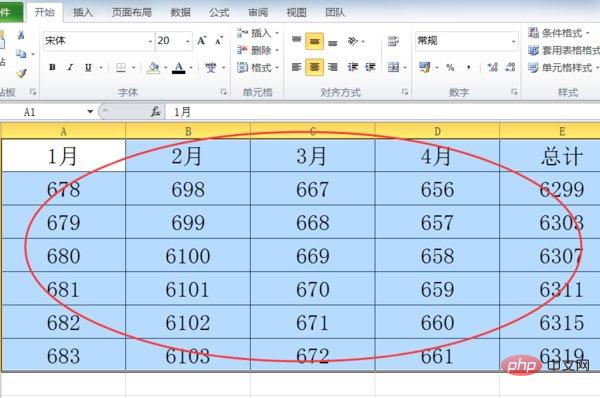Image resolution: width=600 pixels, height=398 pixels.
Task: Open the Borders dropdown arrow
Action: [x=134, y=68]
